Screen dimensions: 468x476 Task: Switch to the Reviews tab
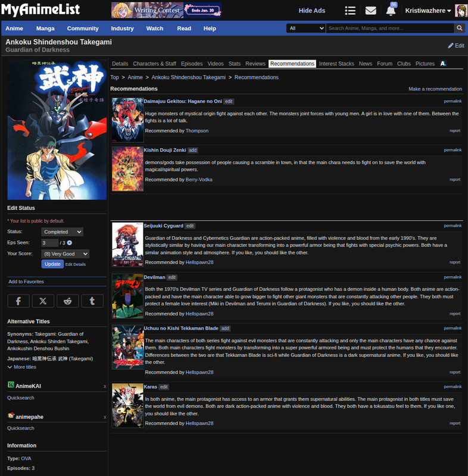point(255,64)
